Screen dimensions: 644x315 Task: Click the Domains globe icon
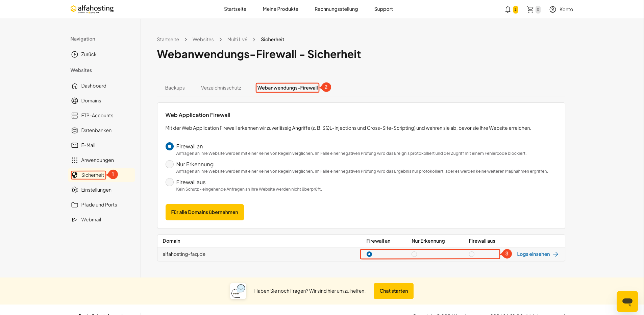tap(75, 101)
